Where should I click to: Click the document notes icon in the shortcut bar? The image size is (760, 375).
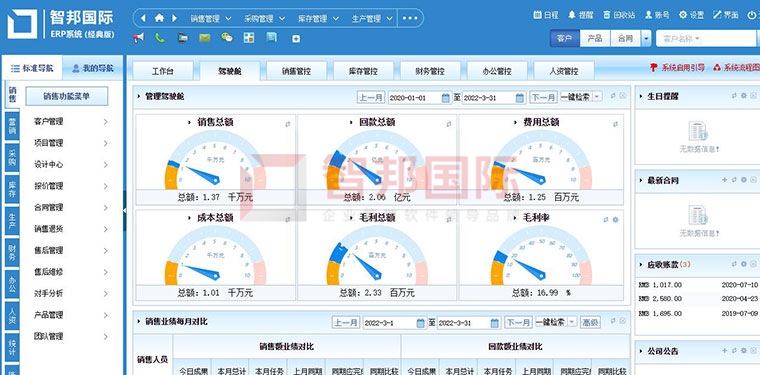271,38
